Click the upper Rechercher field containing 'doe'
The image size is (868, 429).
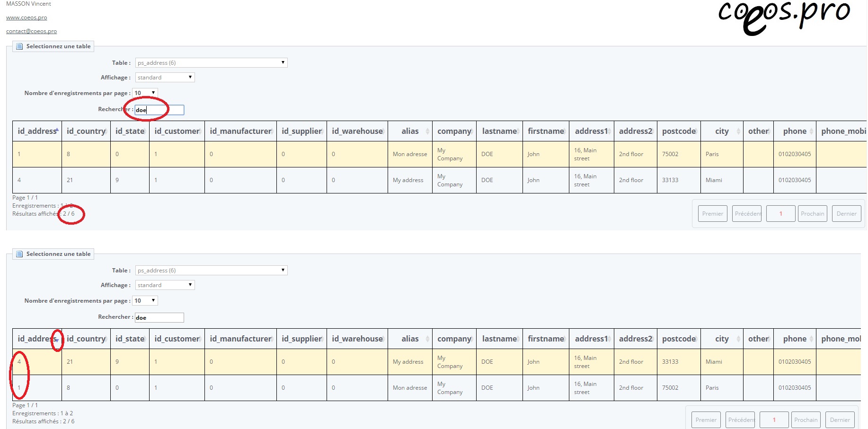point(159,110)
